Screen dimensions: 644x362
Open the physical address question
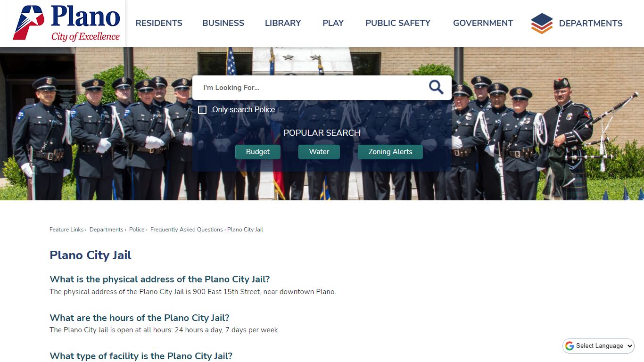tap(160, 279)
